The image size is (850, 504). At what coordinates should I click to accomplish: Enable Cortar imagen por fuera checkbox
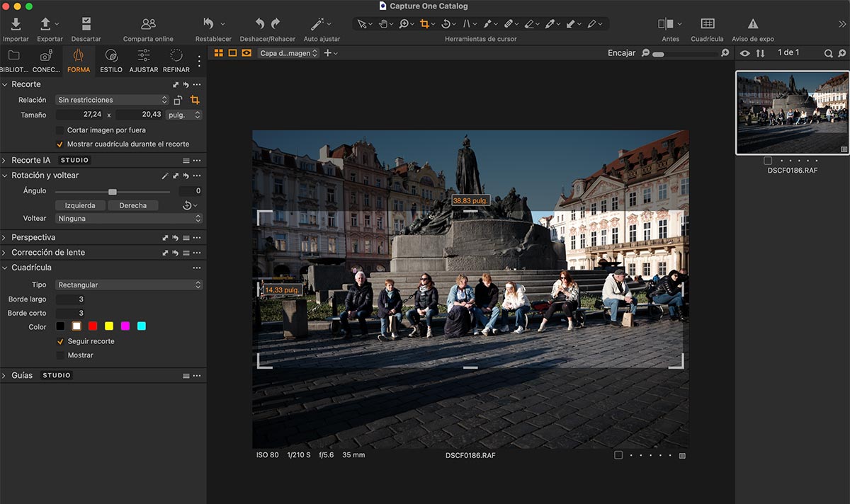(60, 130)
